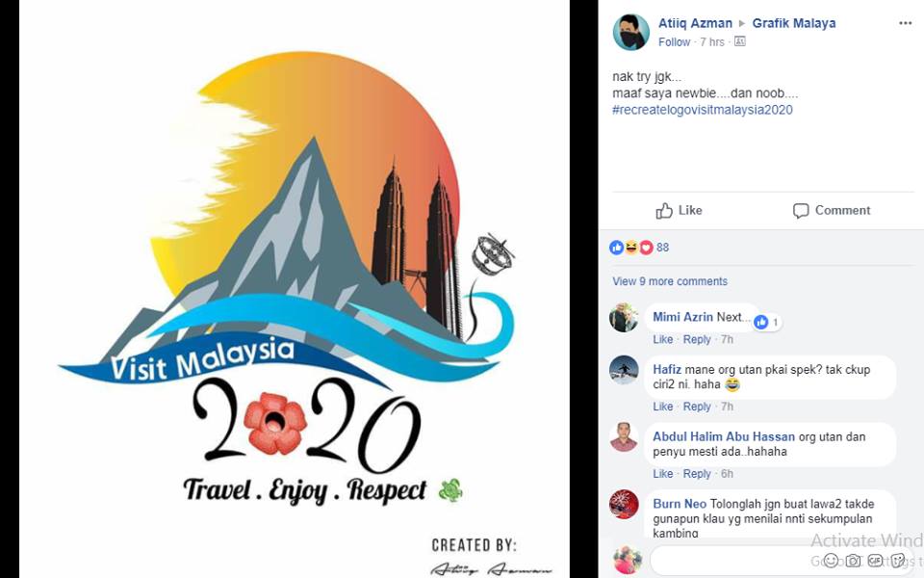
Task: Expand View 9 more comments
Action: tap(670, 281)
